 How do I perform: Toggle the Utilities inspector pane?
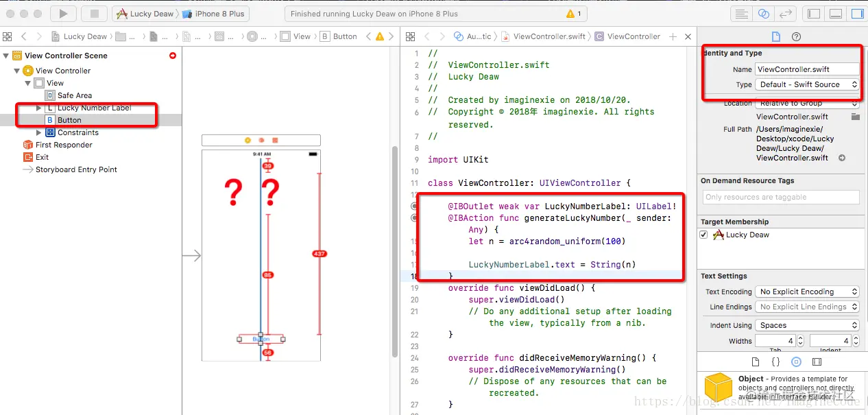857,14
